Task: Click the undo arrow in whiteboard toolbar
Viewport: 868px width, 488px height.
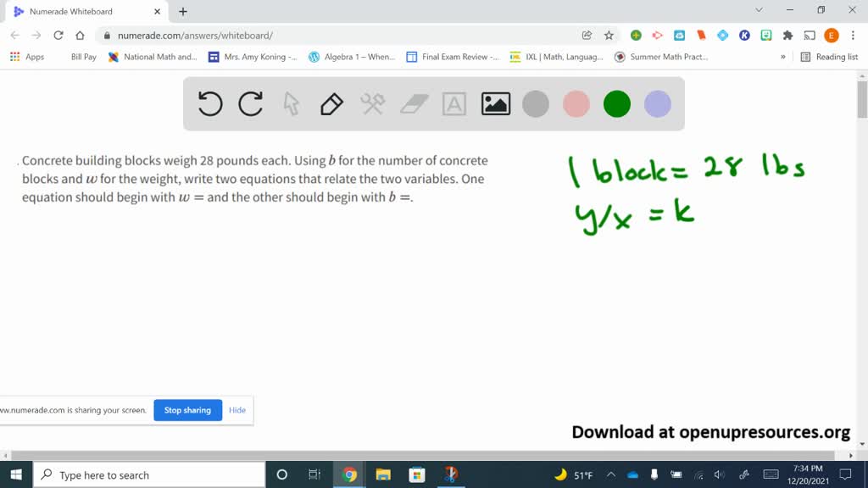Action: (x=210, y=104)
